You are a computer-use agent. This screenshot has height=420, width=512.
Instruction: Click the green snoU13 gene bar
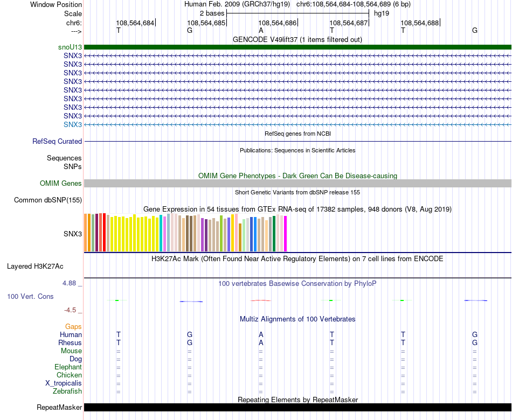[297, 47]
